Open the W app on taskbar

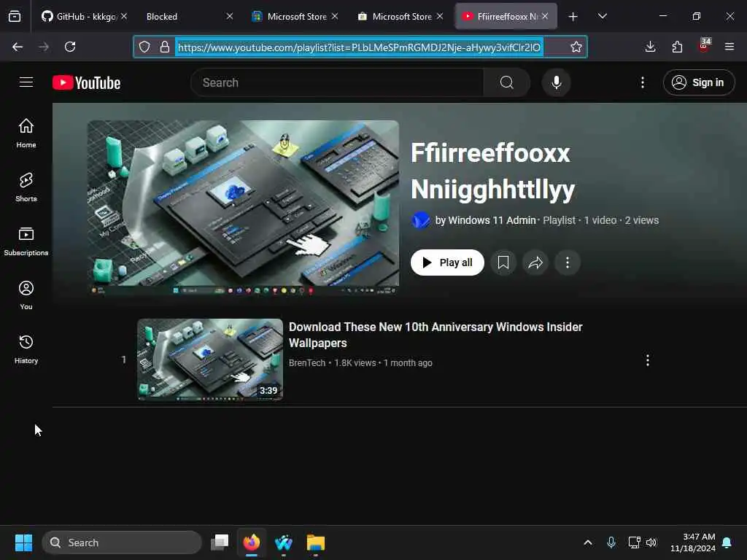(x=284, y=542)
